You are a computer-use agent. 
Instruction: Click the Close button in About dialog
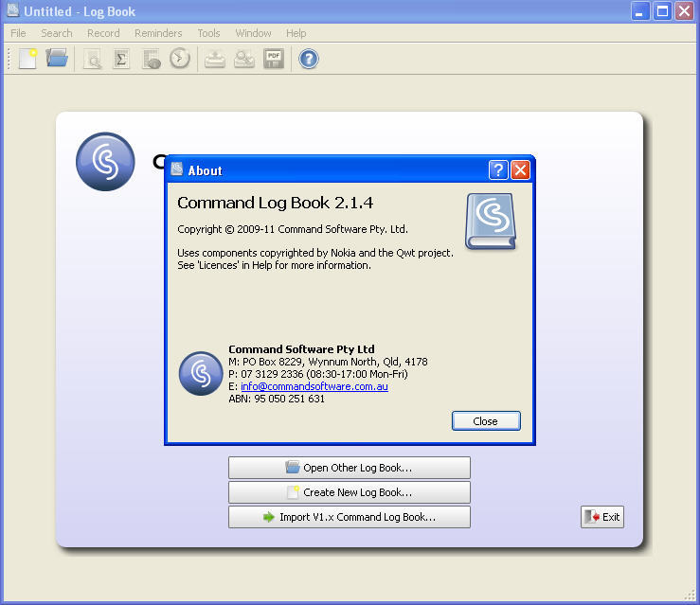coord(486,420)
